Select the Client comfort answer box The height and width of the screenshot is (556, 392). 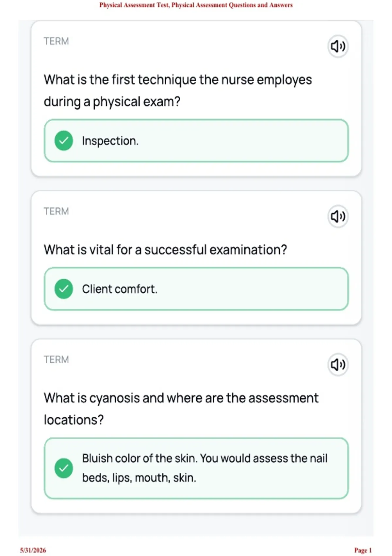[x=196, y=289]
